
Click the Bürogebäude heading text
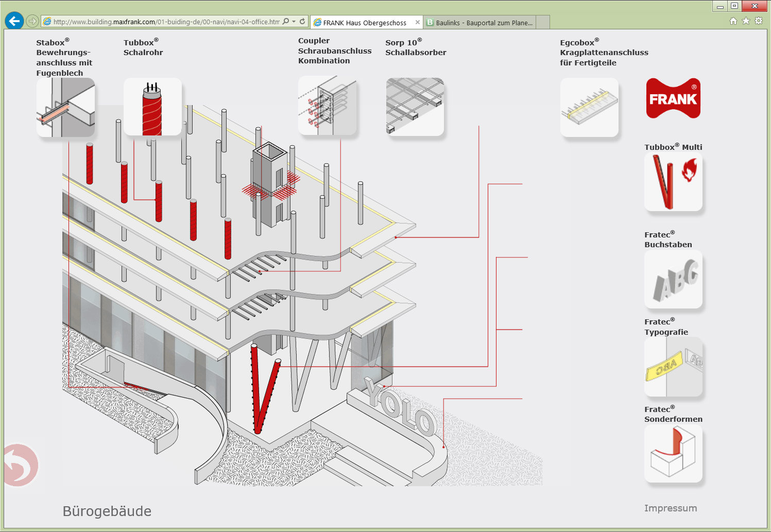pyautogui.click(x=107, y=511)
